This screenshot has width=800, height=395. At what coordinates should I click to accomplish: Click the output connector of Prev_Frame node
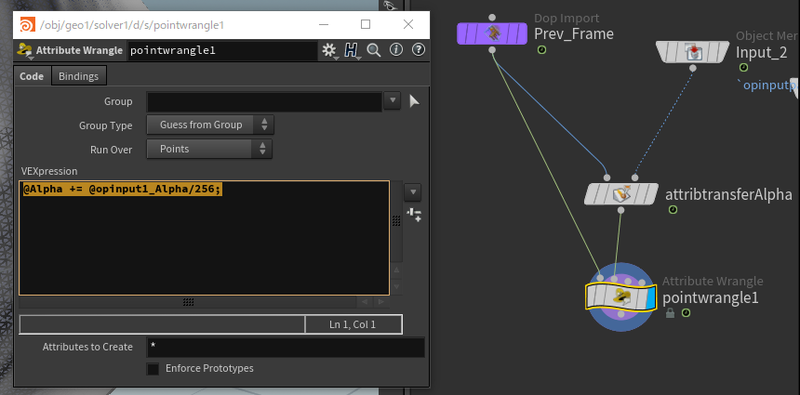tap(492, 50)
